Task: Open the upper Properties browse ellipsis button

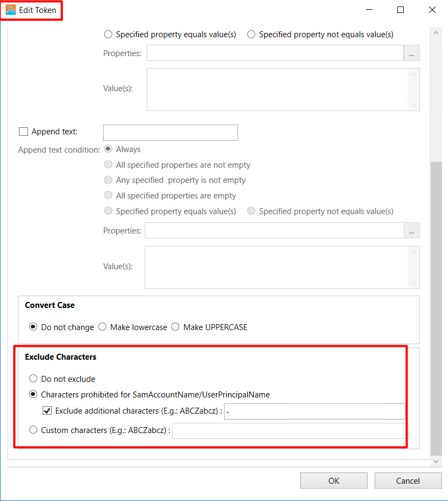Action: [411, 53]
